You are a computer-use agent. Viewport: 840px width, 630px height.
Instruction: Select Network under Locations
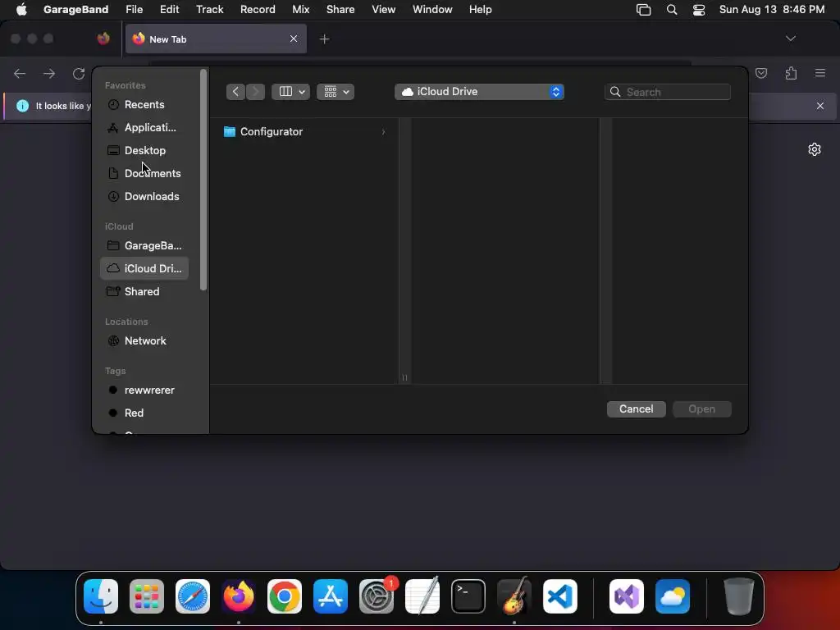point(144,341)
